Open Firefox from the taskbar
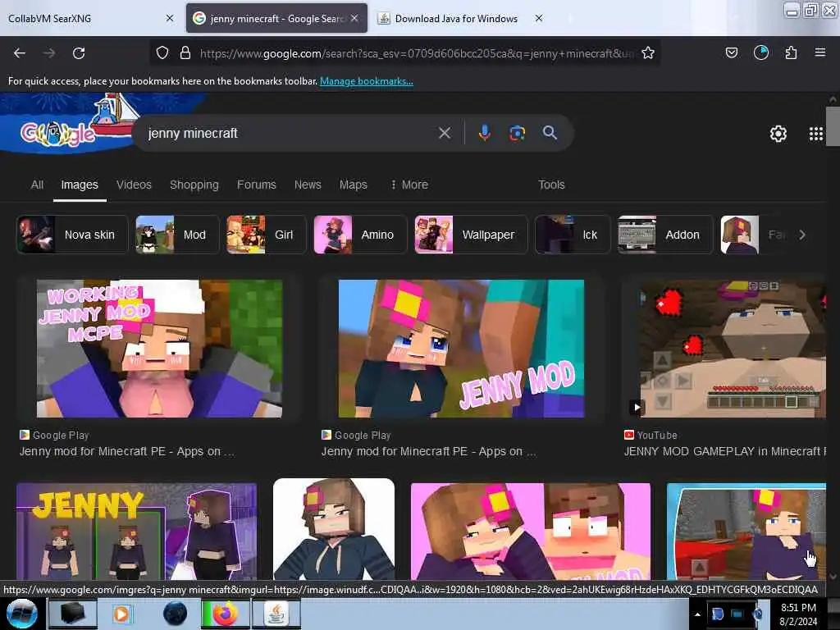This screenshot has width=840, height=630. click(x=226, y=614)
